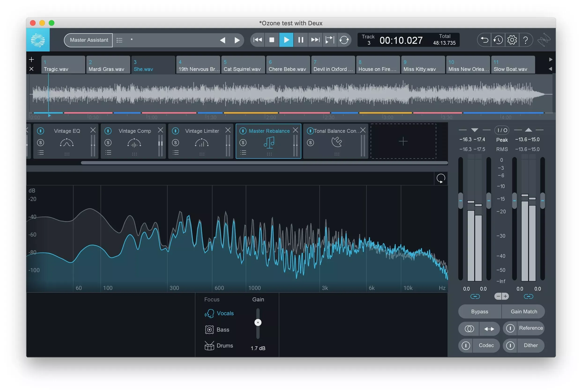Select the Mardi Gras.wav track tab
This screenshot has height=392, width=582.
108,65
